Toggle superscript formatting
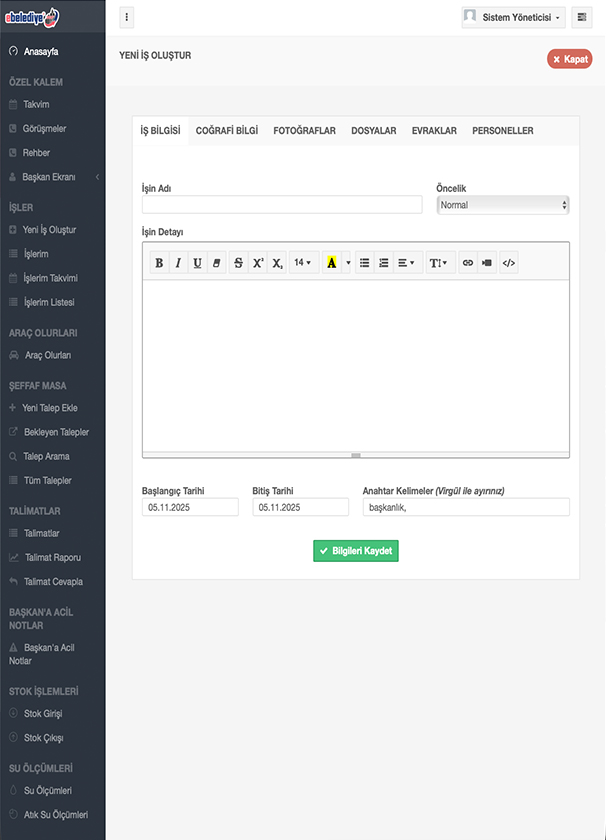This screenshot has width=606, height=840. pos(257,263)
